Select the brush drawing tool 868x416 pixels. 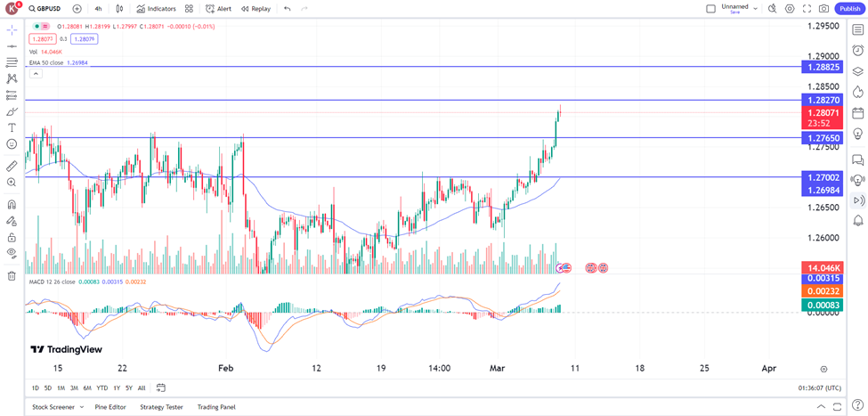12,111
